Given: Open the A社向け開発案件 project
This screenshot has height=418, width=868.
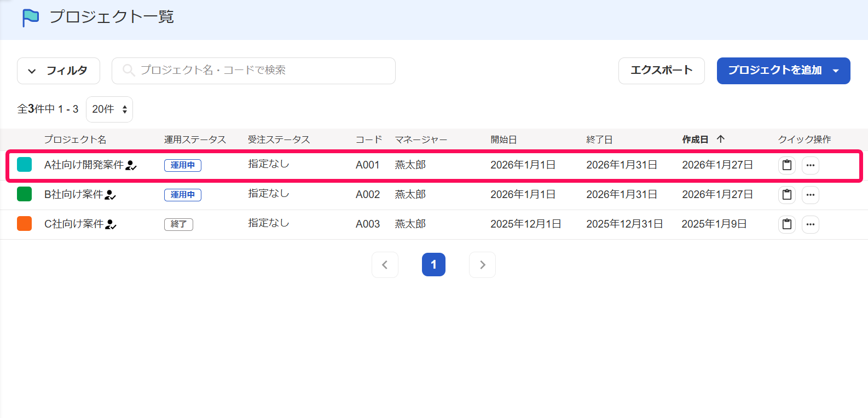Looking at the screenshot, I should tap(84, 165).
